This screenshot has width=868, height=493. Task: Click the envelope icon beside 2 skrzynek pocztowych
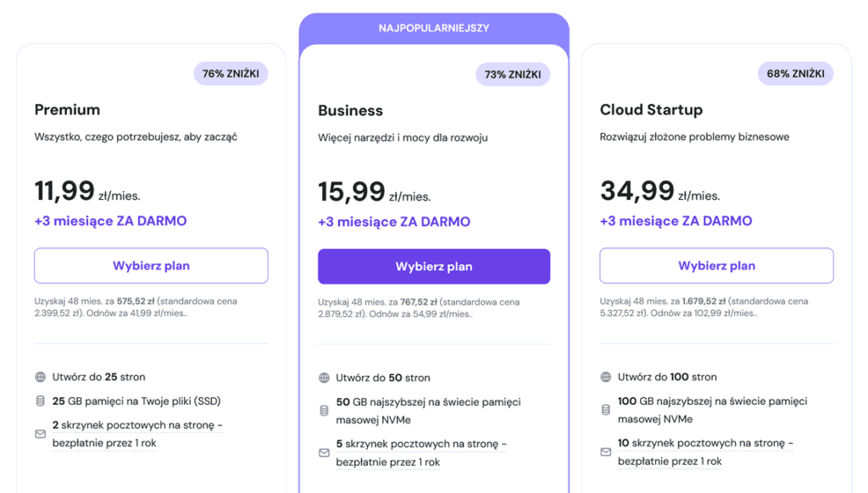(41, 434)
